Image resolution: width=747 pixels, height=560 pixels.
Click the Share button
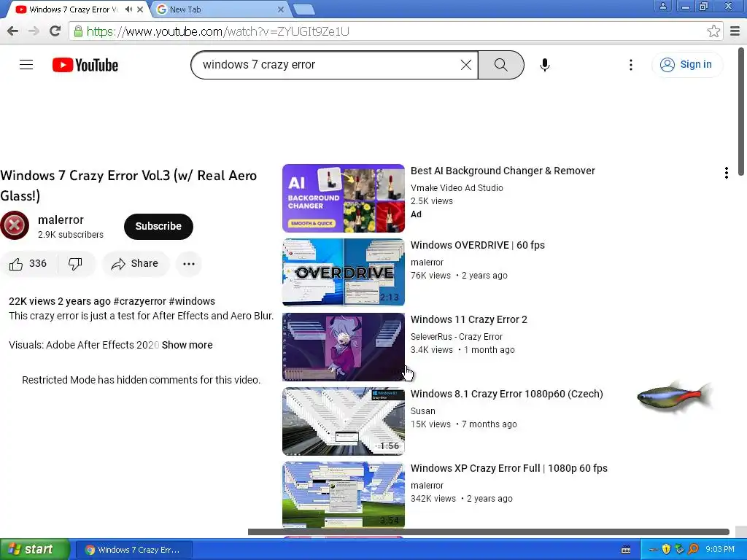click(135, 264)
